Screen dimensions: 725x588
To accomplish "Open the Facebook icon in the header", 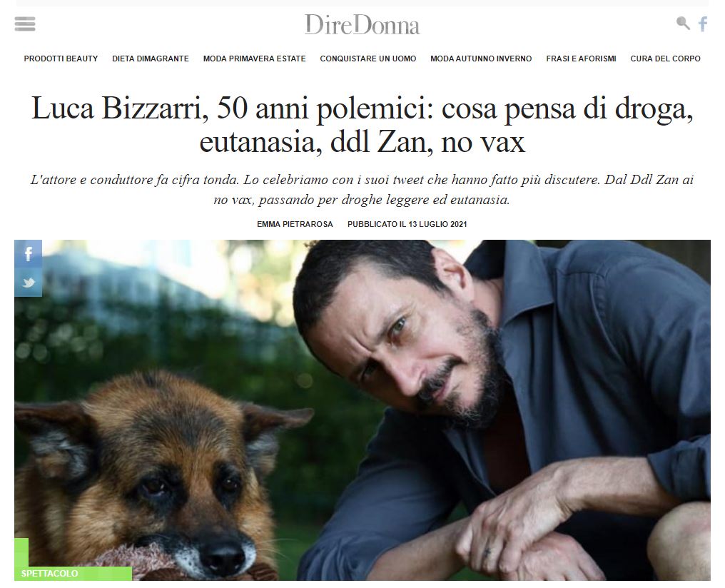I will tap(703, 24).
